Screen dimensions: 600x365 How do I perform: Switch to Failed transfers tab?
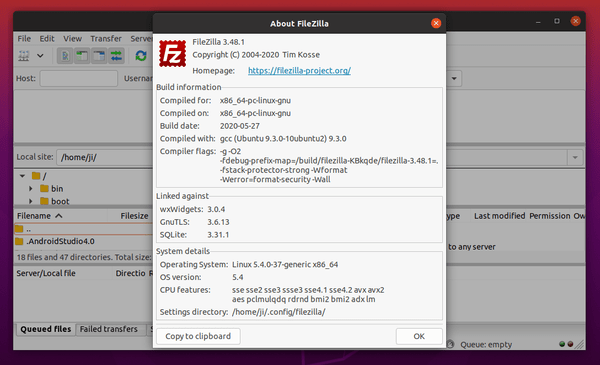109,329
